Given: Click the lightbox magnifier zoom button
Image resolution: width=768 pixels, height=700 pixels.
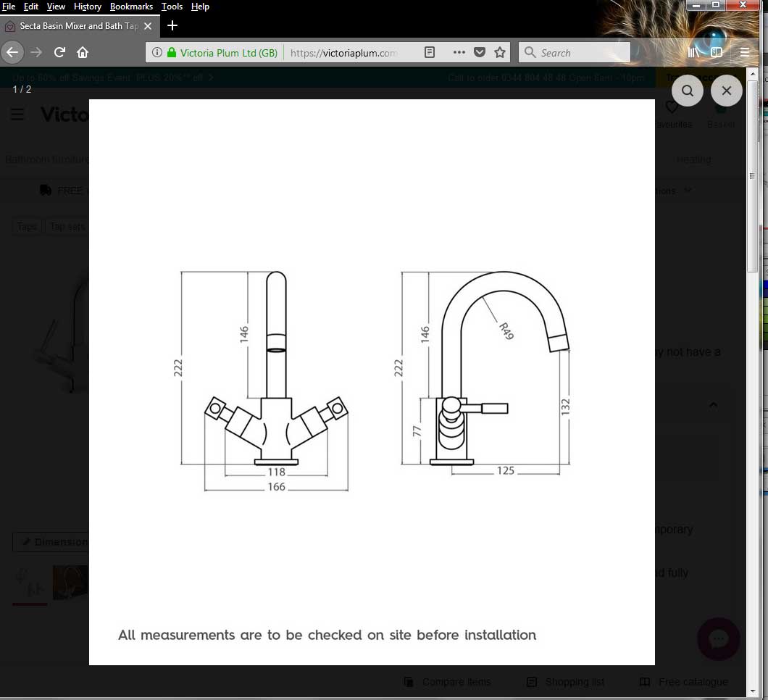Looking at the screenshot, I should tap(687, 91).
